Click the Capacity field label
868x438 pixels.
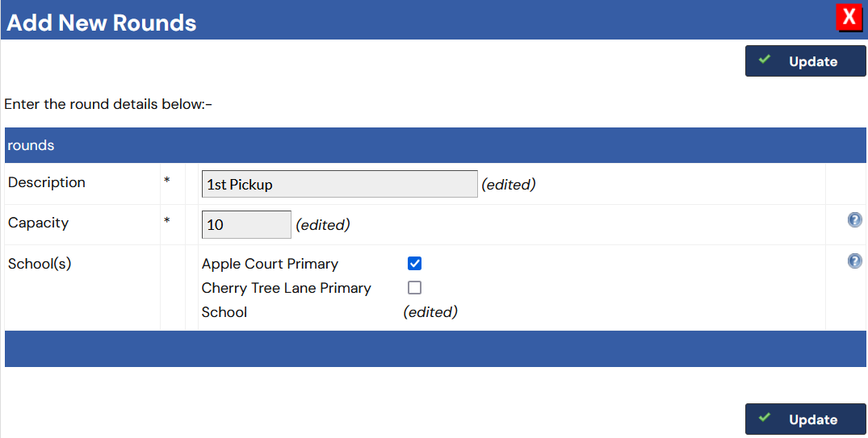point(38,223)
